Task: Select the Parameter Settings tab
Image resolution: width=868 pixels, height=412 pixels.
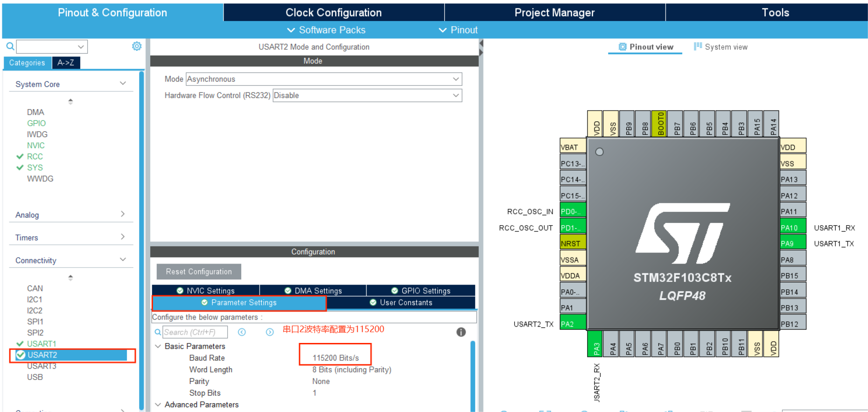Action: 239,302
